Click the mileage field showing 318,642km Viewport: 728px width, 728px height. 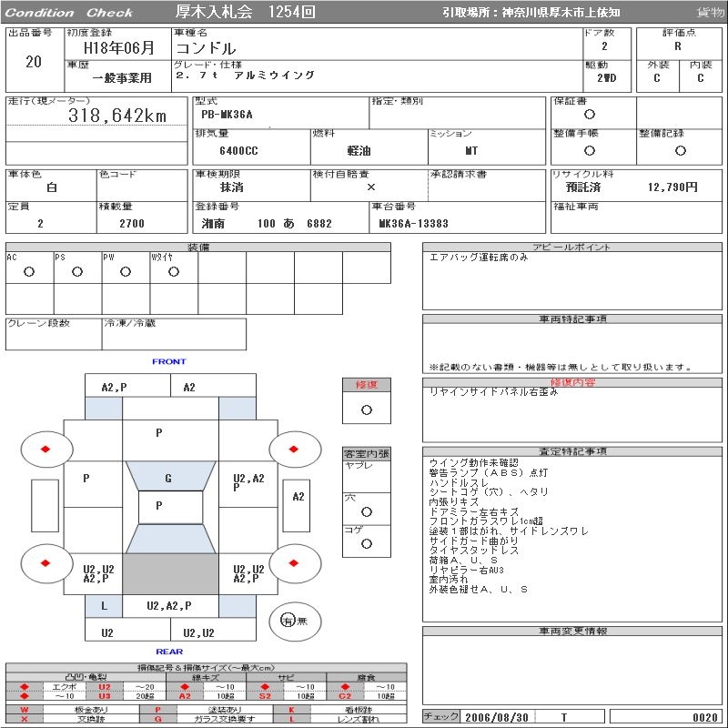click(x=118, y=116)
